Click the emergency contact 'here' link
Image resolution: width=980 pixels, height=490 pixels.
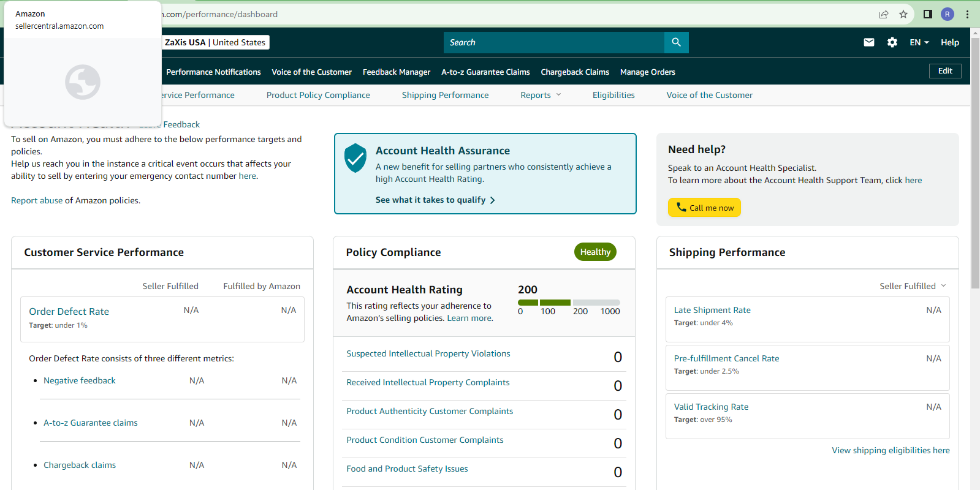247,176
